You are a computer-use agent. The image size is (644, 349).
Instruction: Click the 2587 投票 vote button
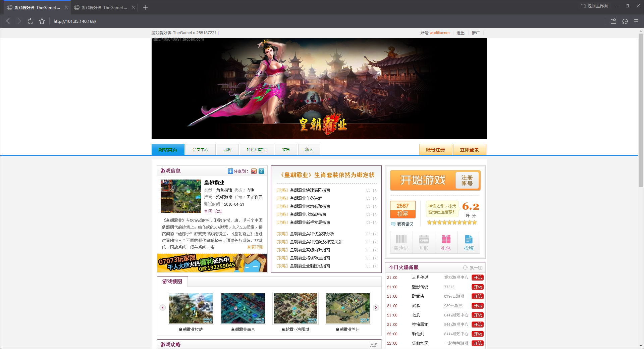coord(403,209)
